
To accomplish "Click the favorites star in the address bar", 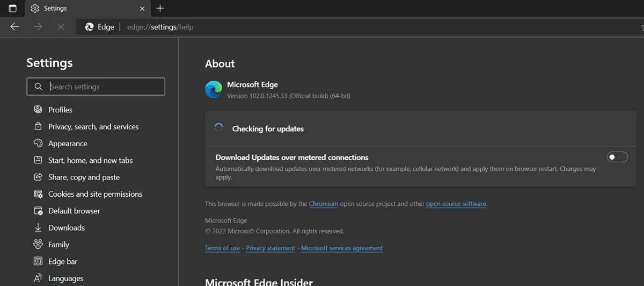I will (x=642, y=27).
